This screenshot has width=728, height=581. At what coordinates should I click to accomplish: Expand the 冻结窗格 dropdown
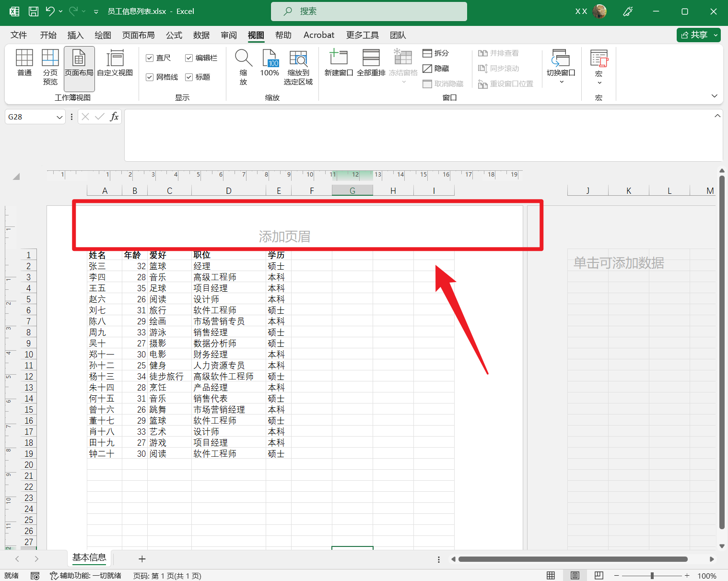point(403,82)
